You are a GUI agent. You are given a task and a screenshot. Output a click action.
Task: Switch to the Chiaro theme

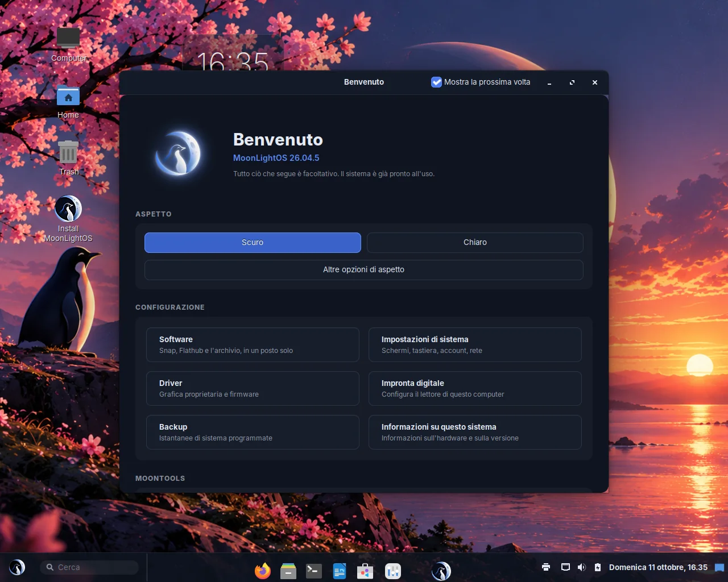(x=475, y=242)
